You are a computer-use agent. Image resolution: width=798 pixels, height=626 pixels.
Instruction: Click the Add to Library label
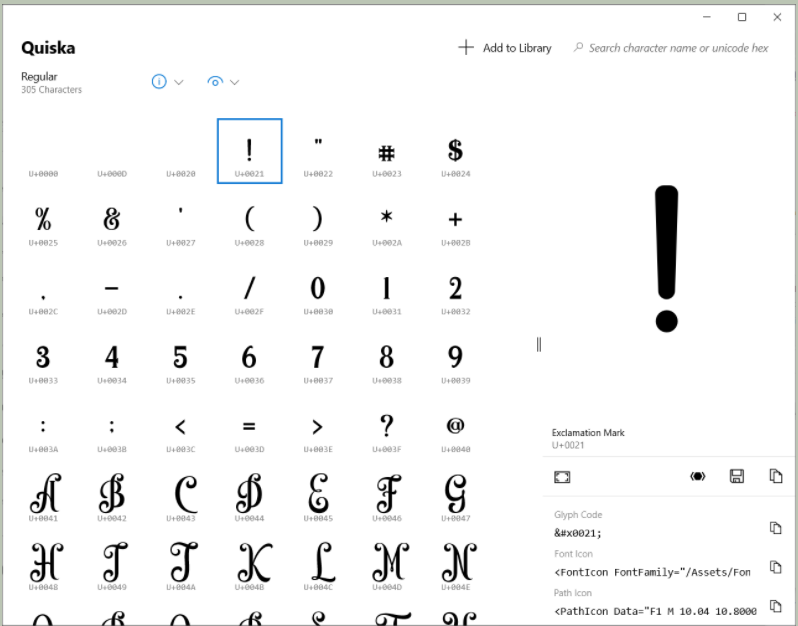pyautogui.click(x=517, y=48)
